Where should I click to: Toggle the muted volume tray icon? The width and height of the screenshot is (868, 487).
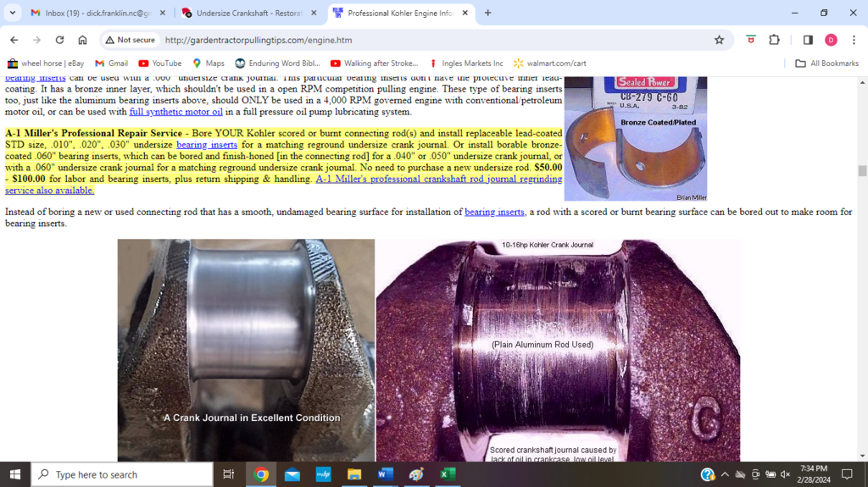coord(786,474)
